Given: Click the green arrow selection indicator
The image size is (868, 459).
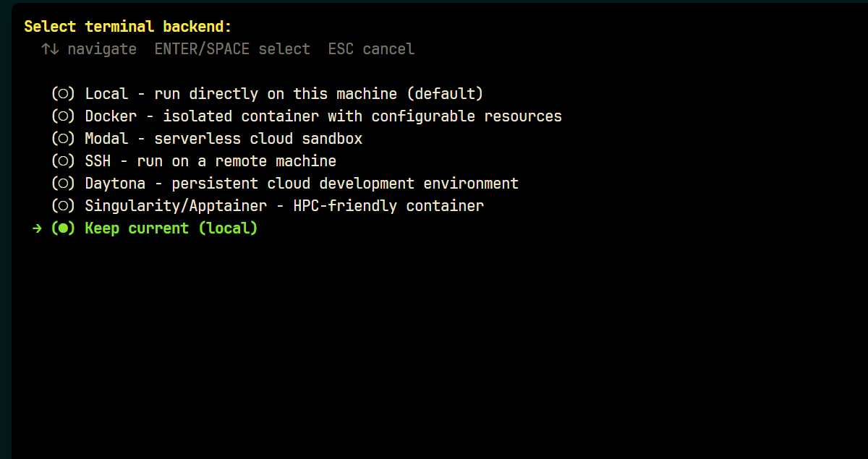Looking at the screenshot, I should tap(38, 228).
